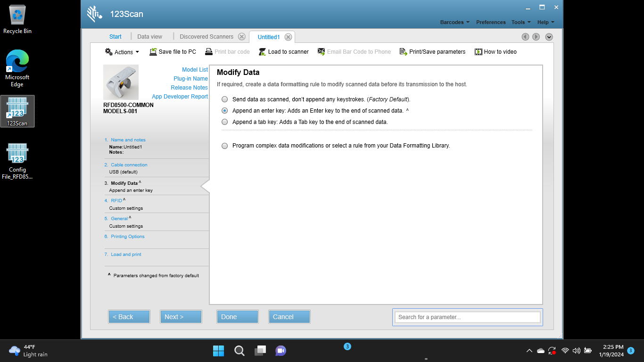
Task: Click the Print/Save parameters icon
Action: 404,52
